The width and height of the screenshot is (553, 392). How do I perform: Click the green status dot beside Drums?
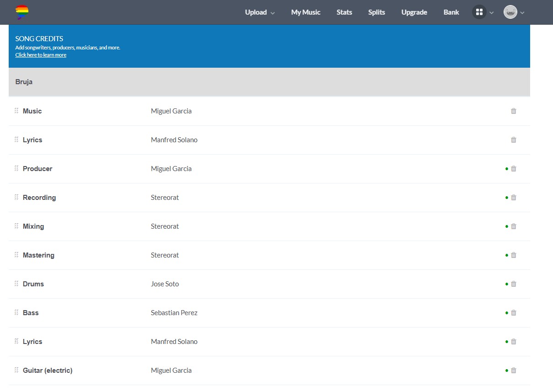507,284
